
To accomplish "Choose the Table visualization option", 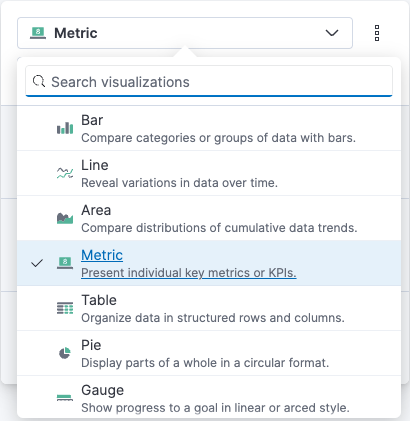I will point(209,308).
